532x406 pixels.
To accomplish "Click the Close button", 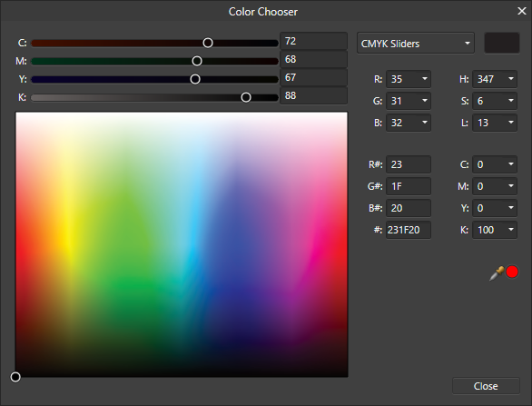I will (486, 386).
